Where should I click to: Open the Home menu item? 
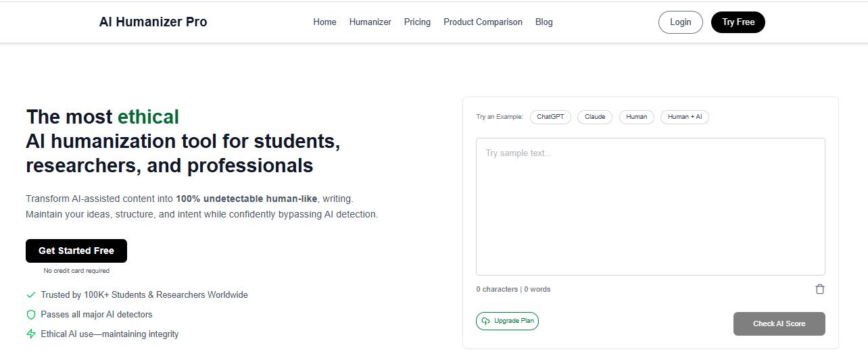[324, 22]
